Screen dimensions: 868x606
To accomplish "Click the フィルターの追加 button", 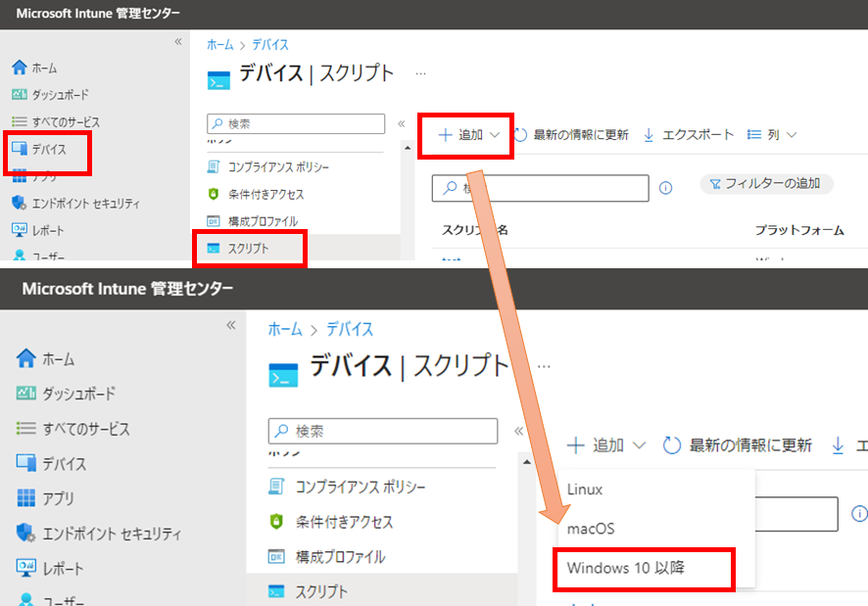I will coord(767,184).
